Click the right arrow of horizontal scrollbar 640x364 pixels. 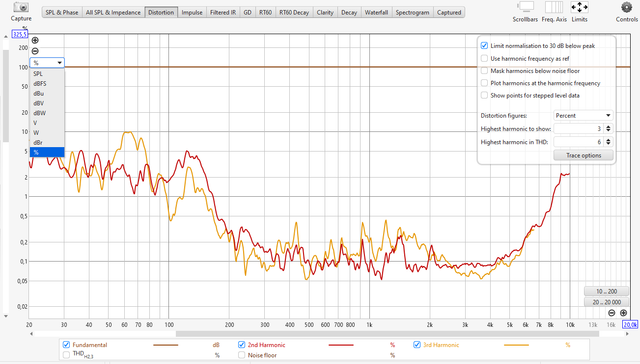[x=627, y=334]
